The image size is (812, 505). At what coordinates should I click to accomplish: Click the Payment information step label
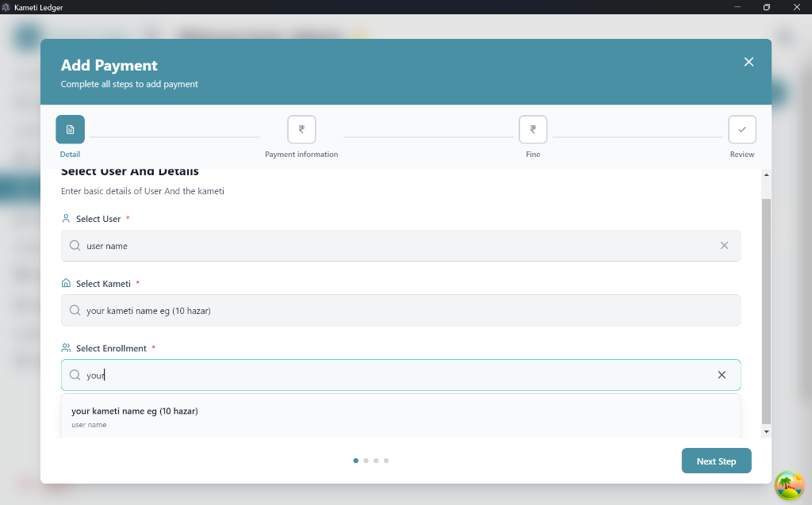pos(301,155)
